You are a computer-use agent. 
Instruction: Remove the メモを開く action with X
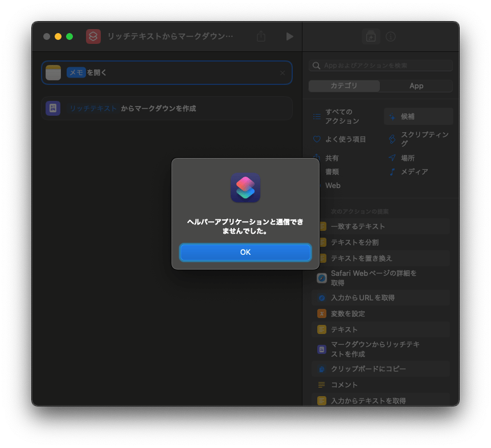(x=283, y=73)
